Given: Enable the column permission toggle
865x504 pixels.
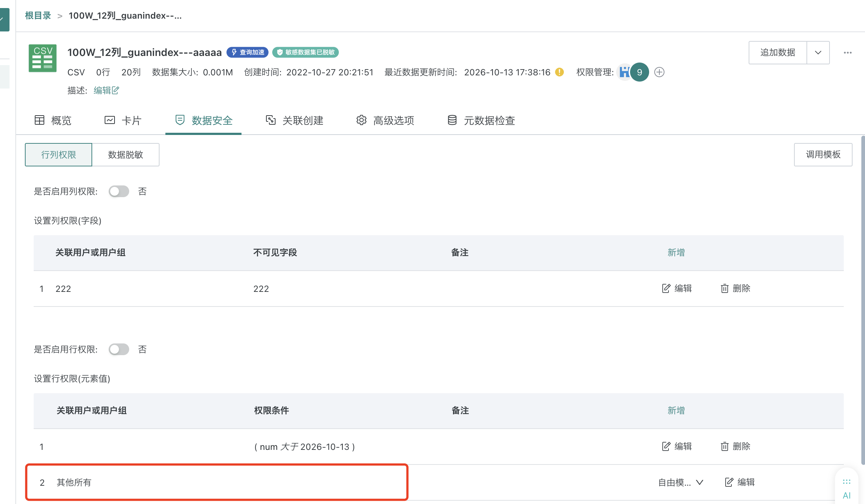Looking at the screenshot, I should coord(119,191).
